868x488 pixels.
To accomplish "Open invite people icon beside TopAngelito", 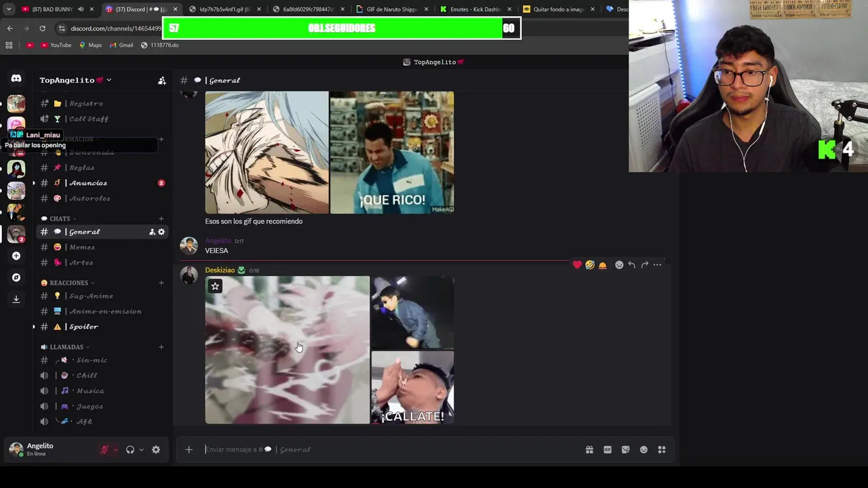I will coord(161,80).
